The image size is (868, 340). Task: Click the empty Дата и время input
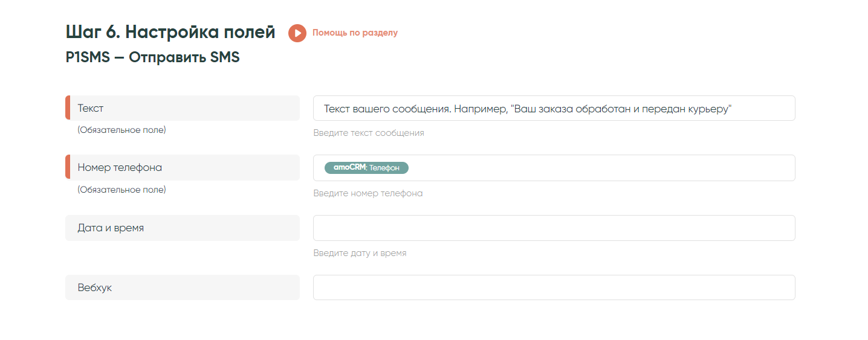pos(553,228)
